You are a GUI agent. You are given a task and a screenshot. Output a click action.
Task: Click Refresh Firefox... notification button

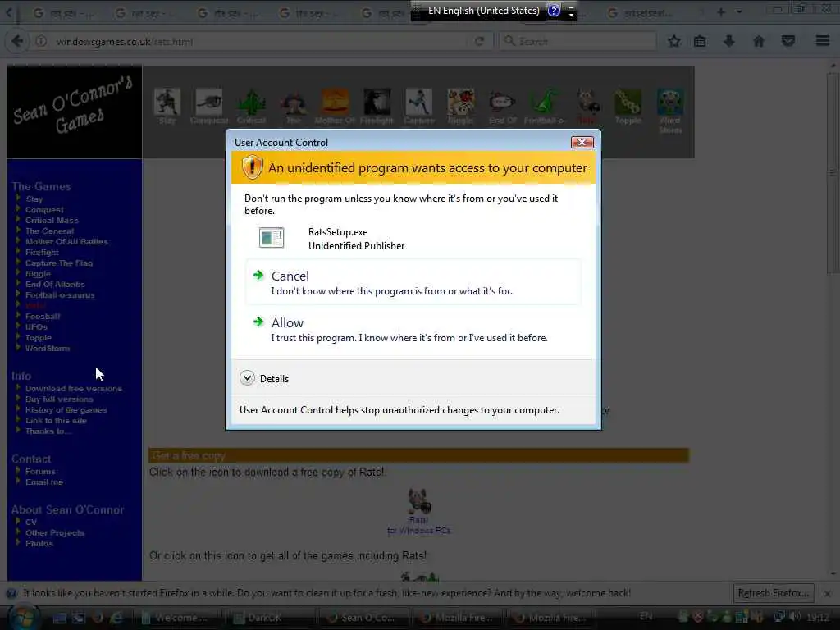[774, 593]
